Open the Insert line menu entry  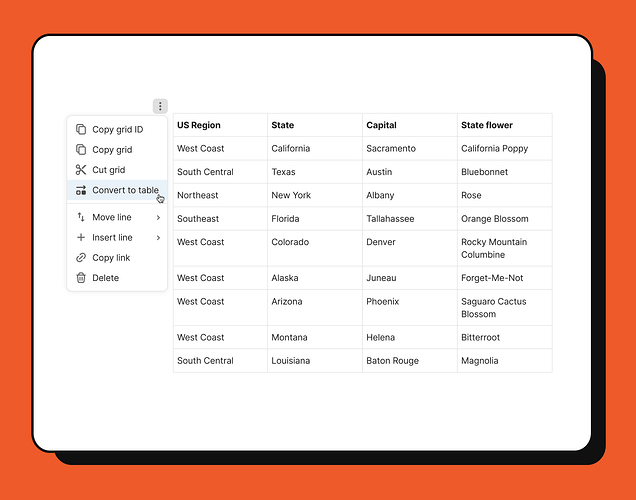coord(117,238)
